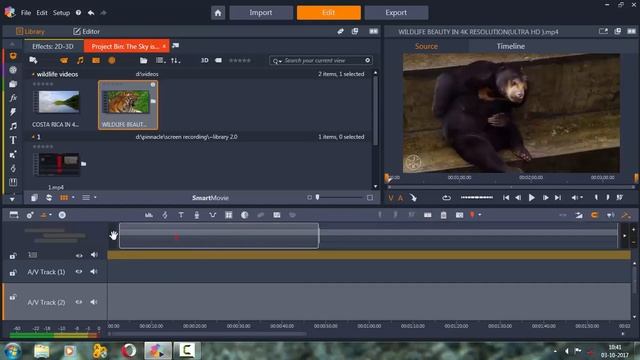
Task: Click the shuttle speed slider in preview
Action: pyautogui.click(x=477, y=198)
